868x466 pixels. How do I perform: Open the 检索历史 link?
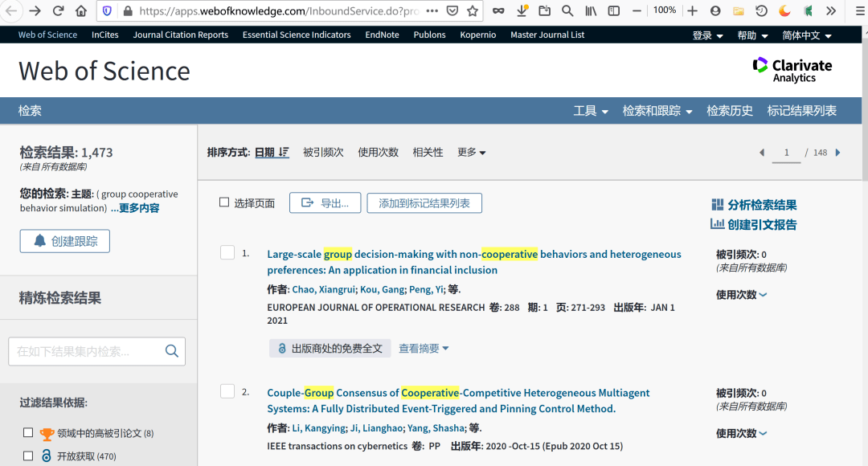730,111
